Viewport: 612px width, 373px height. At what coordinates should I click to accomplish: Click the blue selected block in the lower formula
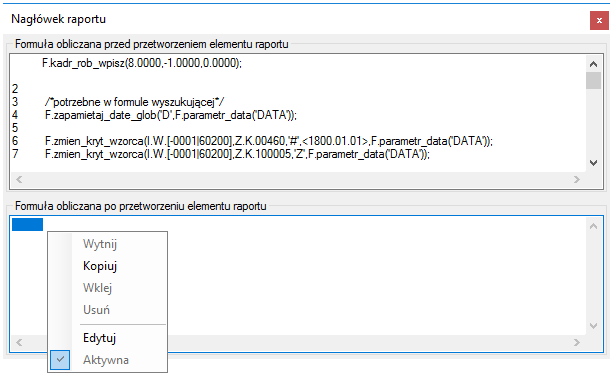27,224
